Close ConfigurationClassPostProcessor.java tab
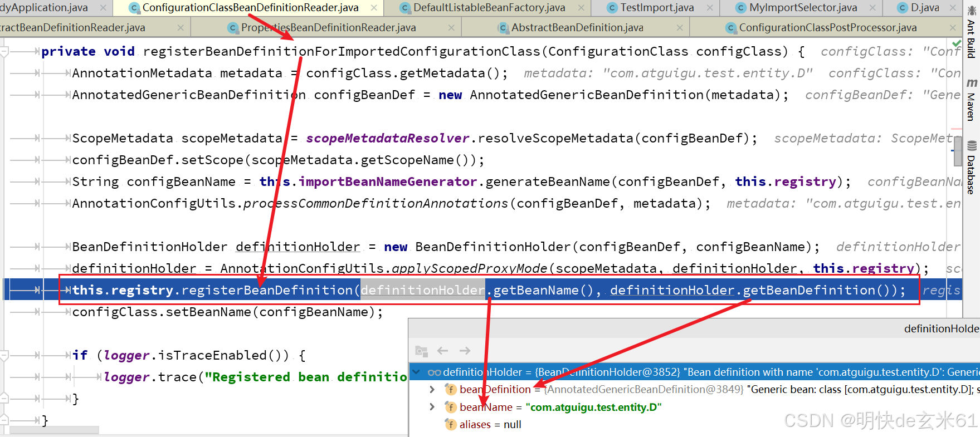980x437 pixels. [953, 27]
